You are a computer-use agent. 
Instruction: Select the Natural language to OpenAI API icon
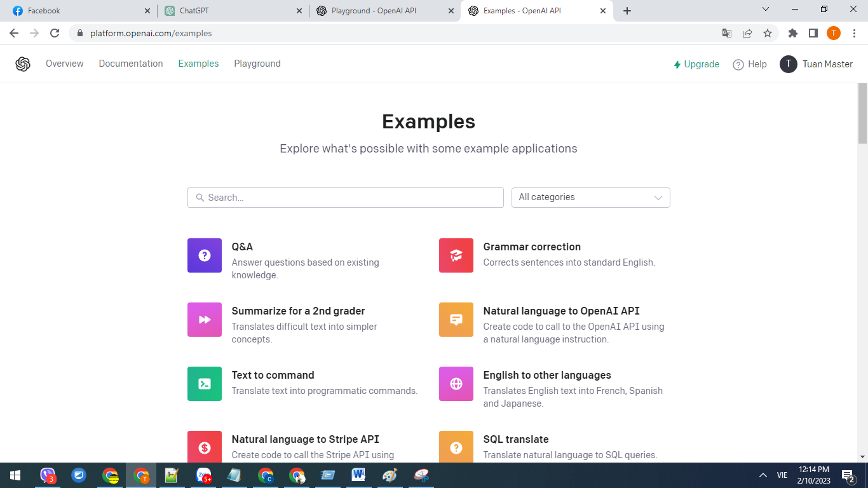pos(456,320)
